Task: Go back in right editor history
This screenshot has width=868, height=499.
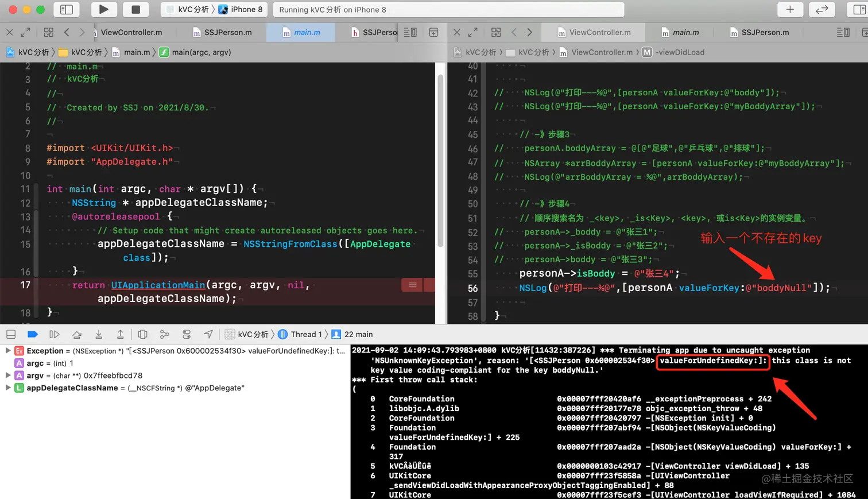Action: pyautogui.click(x=514, y=32)
